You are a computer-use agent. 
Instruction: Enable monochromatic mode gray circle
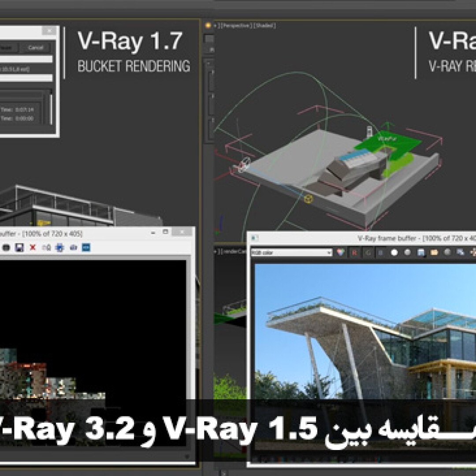408,253
